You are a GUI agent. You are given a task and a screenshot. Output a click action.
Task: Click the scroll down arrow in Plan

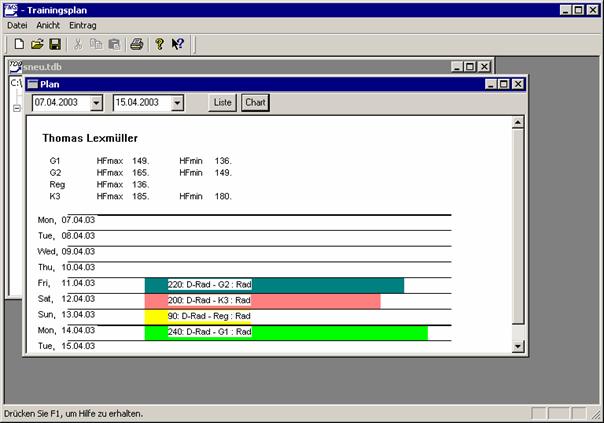(518, 346)
